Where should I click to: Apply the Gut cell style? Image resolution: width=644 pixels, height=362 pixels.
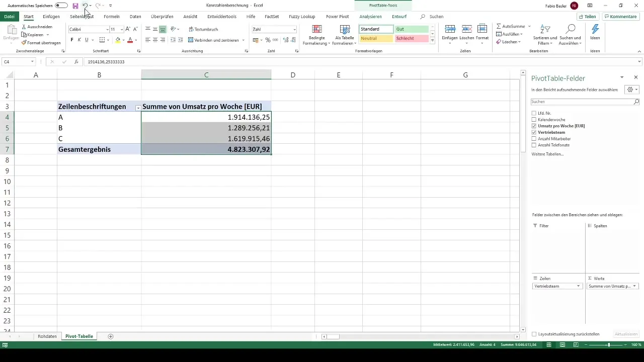[x=412, y=29]
